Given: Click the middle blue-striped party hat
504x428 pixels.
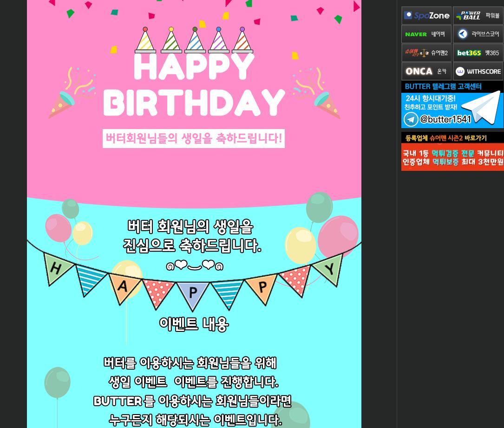Looking at the screenshot, I should (195, 41).
